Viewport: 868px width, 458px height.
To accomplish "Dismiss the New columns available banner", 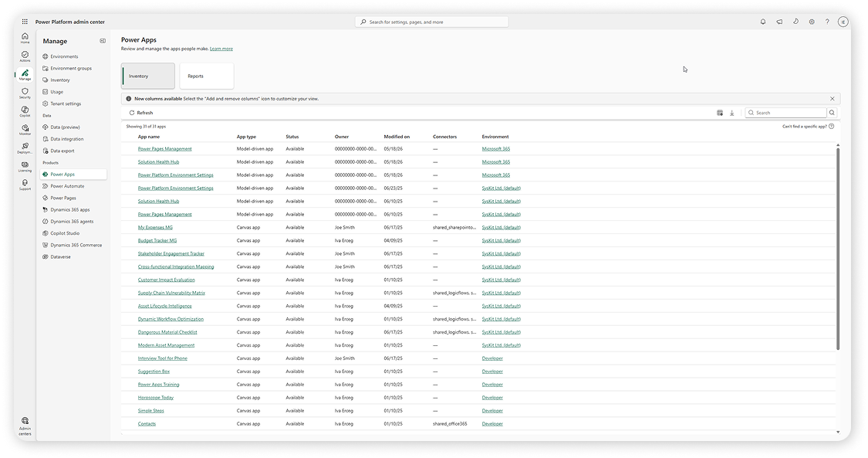I will pos(832,99).
